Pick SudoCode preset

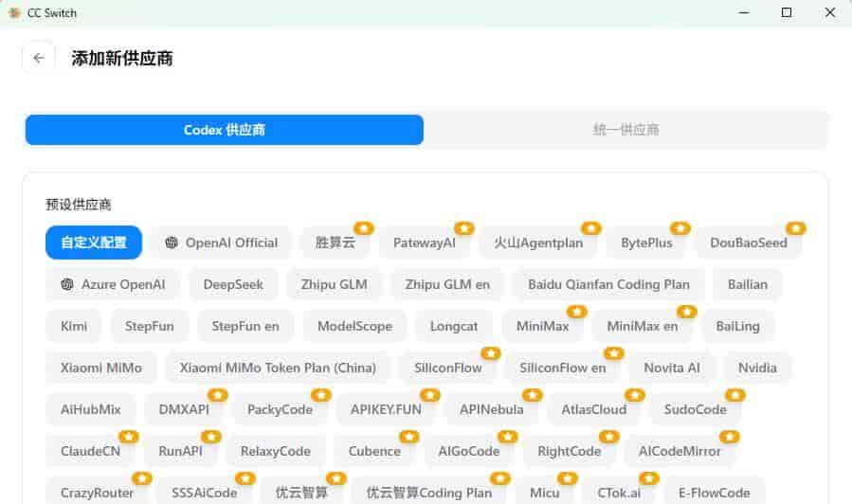[x=695, y=409]
